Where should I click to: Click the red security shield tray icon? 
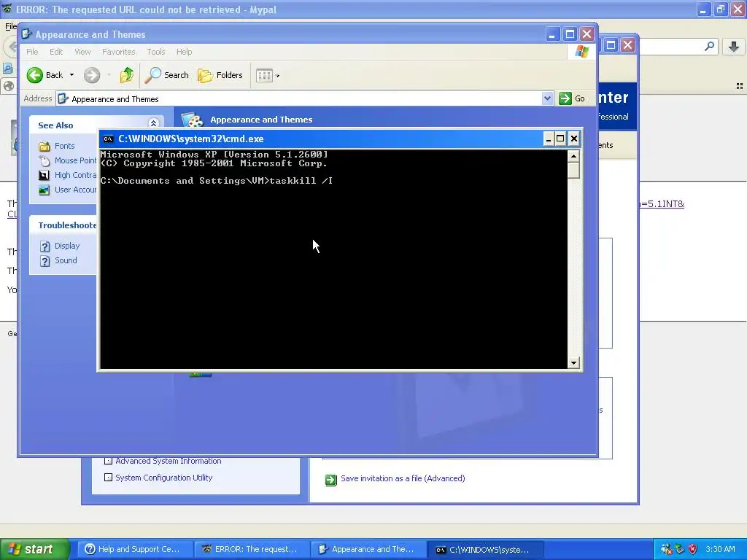point(693,549)
